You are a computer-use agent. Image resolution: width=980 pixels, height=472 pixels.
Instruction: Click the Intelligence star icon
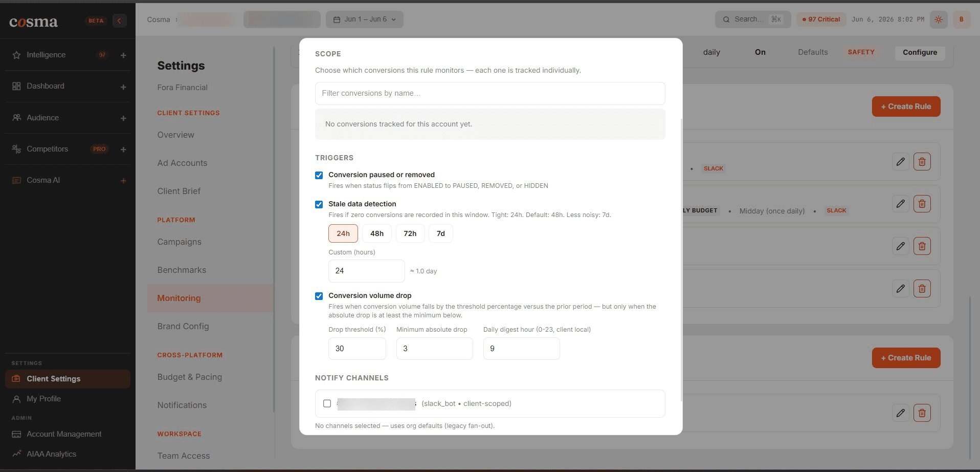pos(16,55)
